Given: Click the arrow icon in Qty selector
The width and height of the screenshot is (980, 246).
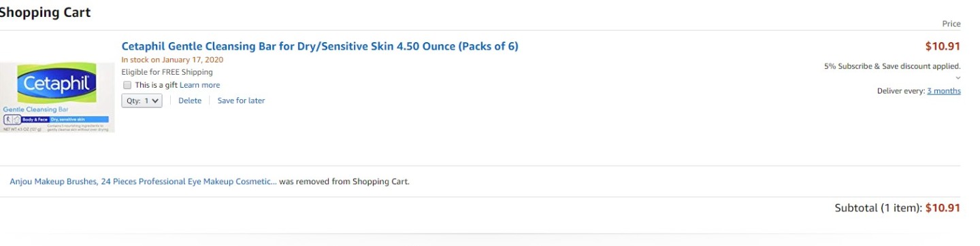Looking at the screenshot, I should click(156, 101).
